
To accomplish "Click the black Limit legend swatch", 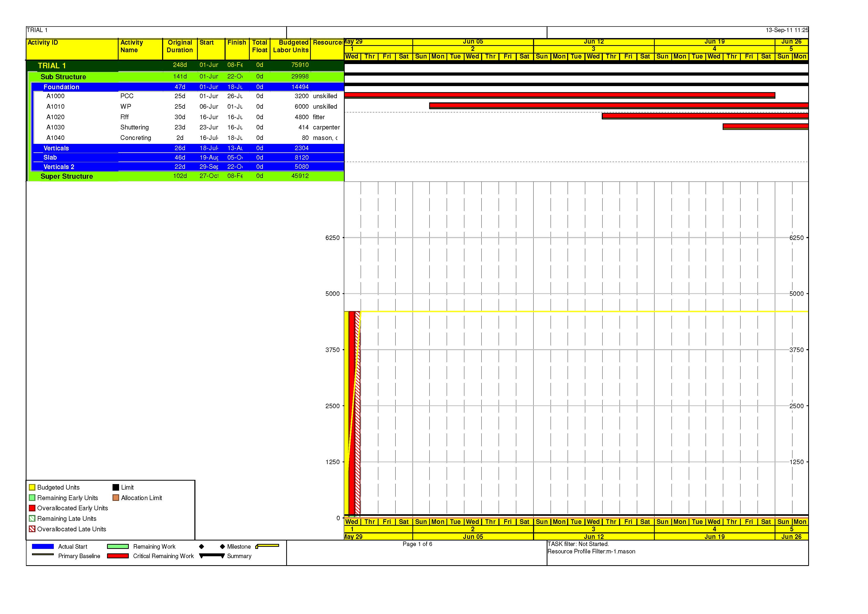I will 116,487.
